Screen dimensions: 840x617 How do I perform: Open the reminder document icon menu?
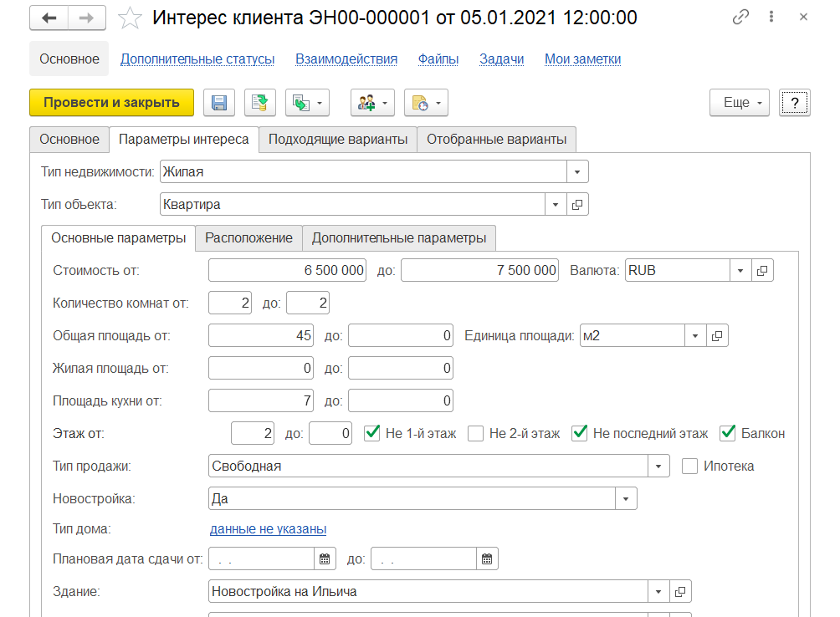(426, 103)
